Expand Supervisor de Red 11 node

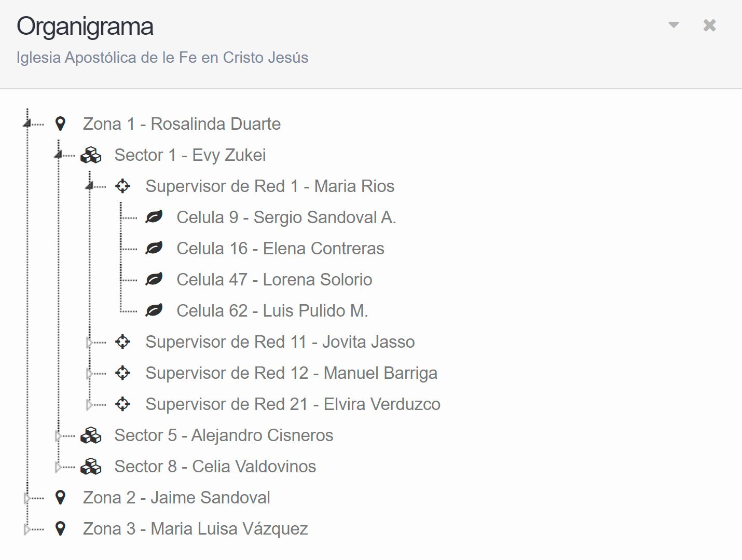point(89,343)
